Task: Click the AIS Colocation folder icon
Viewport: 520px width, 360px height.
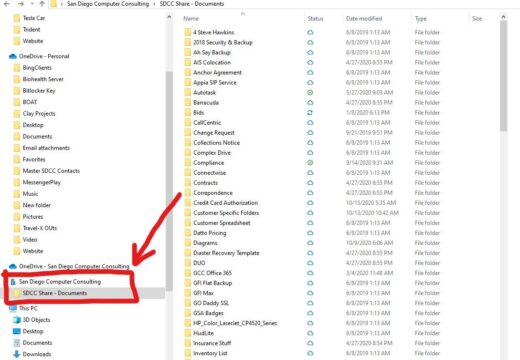Action: pyautogui.click(x=188, y=62)
